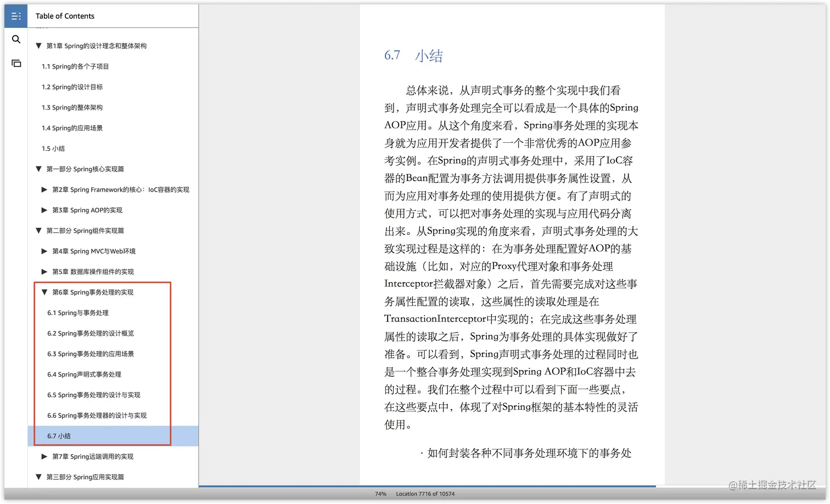This screenshot has height=504, width=830.
Task: Expand 第5章 数据库操作组件的实现
Action: pos(44,272)
